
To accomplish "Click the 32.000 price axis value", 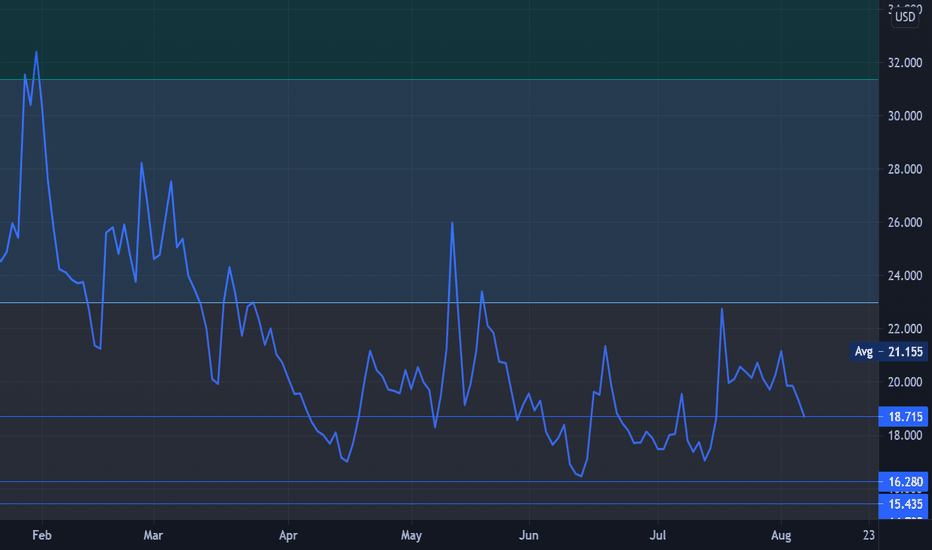I will coord(905,63).
